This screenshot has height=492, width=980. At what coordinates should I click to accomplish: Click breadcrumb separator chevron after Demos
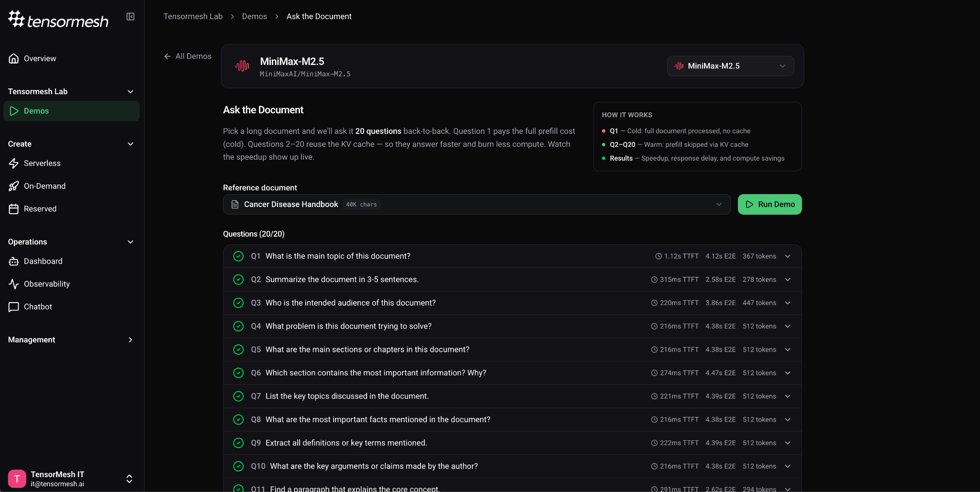(x=277, y=17)
